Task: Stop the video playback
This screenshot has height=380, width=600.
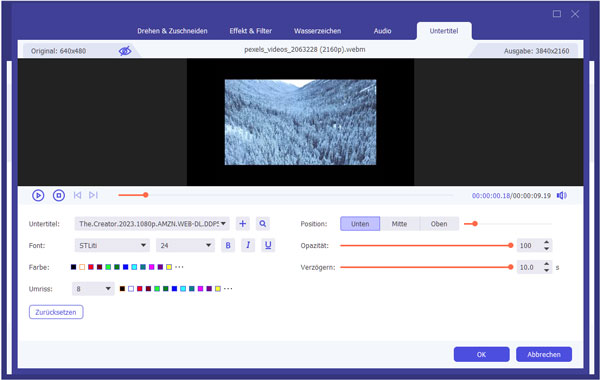Action: (59, 196)
